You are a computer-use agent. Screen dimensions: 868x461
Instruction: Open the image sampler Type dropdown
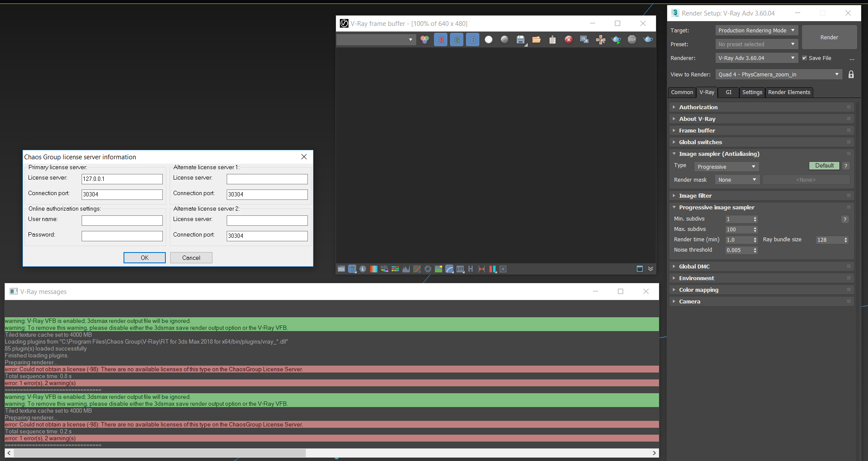(726, 167)
